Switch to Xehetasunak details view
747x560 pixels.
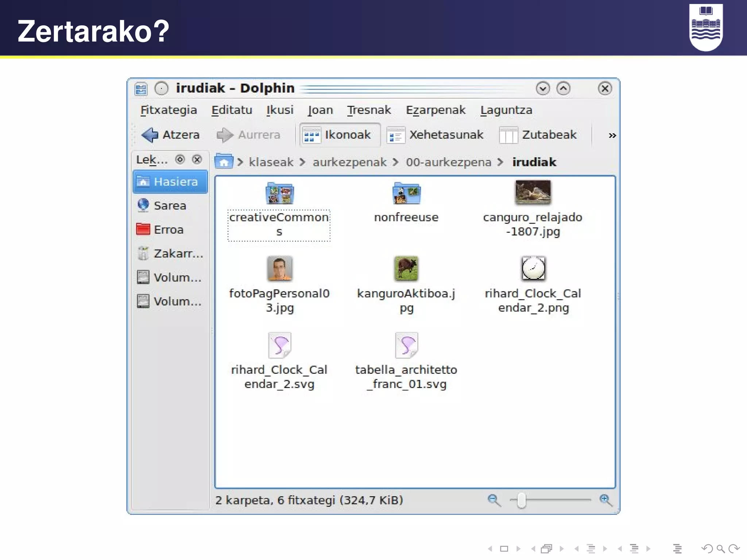pyautogui.click(x=436, y=135)
